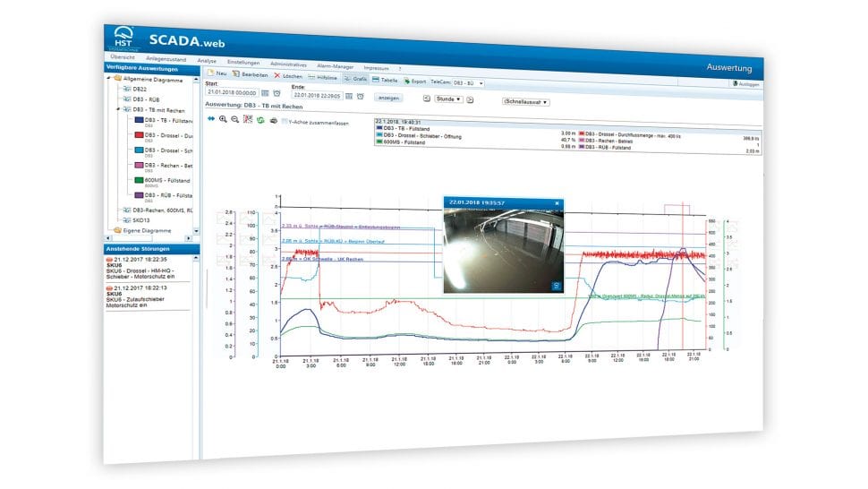This screenshot has width=868, height=489.
Task: Click the Störungen panel scroll-up arrow
Action: click(196, 258)
